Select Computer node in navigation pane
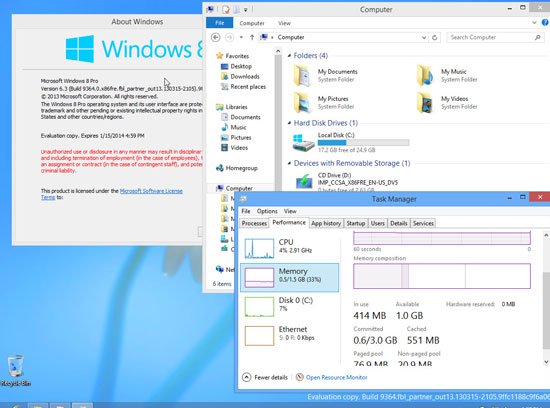550x408 pixels. [x=235, y=188]
